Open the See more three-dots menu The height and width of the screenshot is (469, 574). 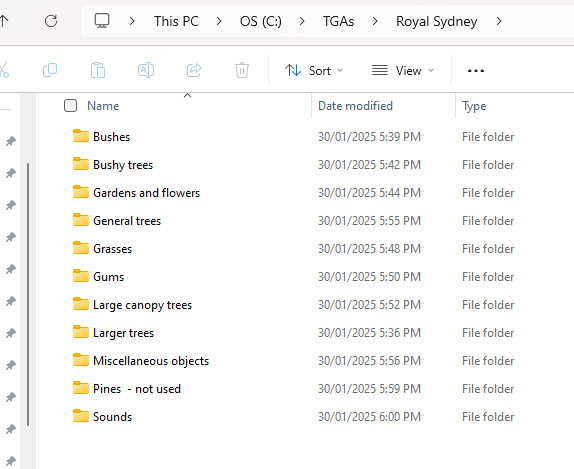(476, 71)
